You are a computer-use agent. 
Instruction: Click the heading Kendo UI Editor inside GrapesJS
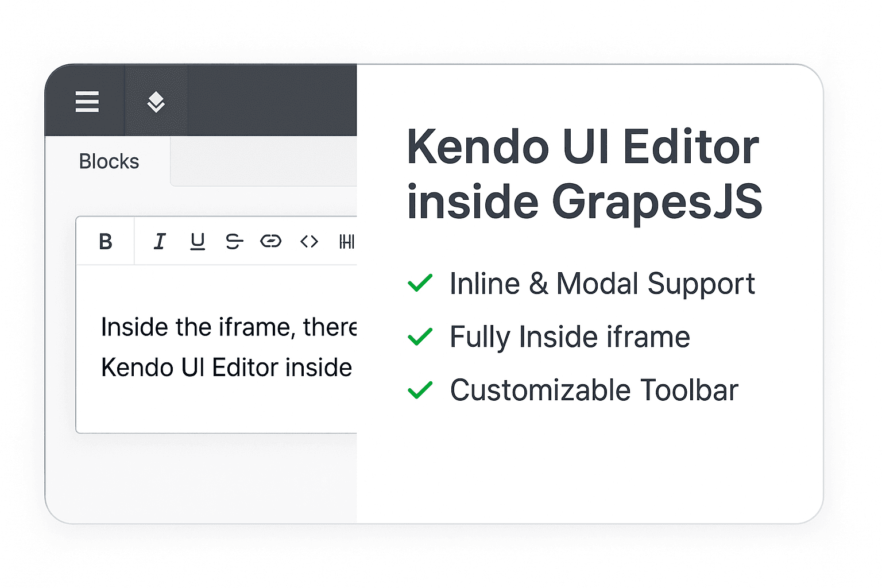pos(583,172)
